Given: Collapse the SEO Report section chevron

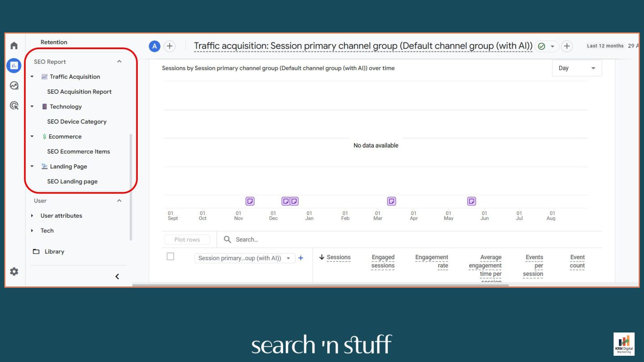Looking at the screenshot, I should coord(119,62).
